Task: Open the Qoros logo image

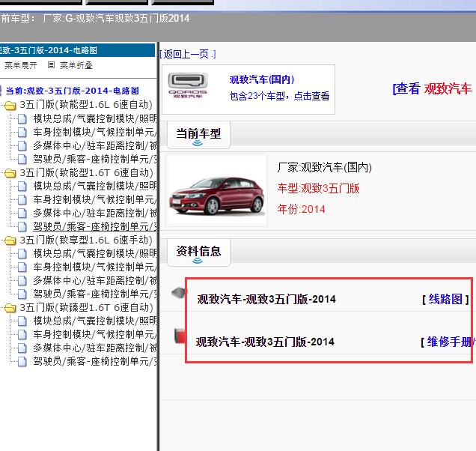Action: pyautogui.click(x=188, y=85)
